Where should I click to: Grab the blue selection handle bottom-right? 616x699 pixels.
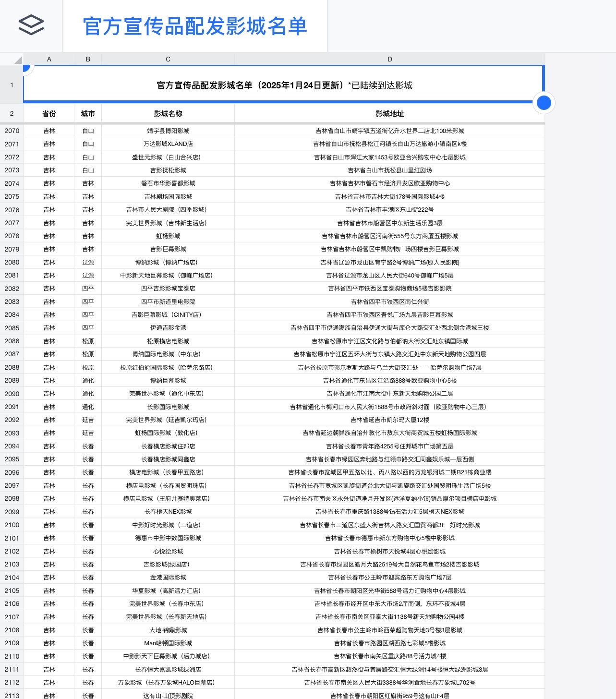pos(544,103)
